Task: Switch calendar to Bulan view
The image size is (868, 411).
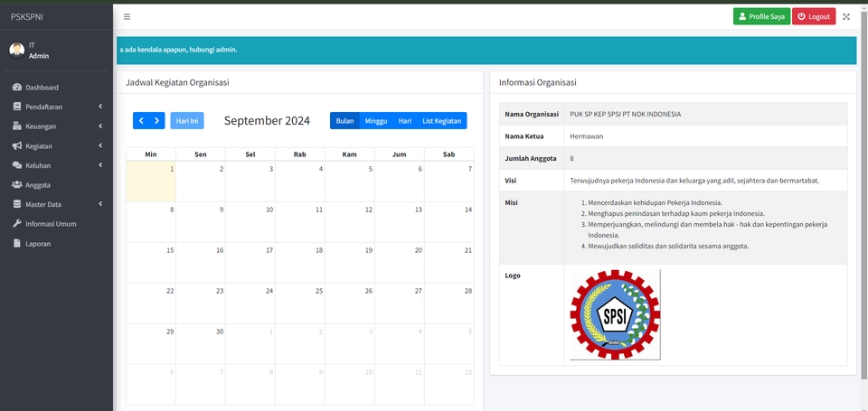Action: tap(344, 120)
